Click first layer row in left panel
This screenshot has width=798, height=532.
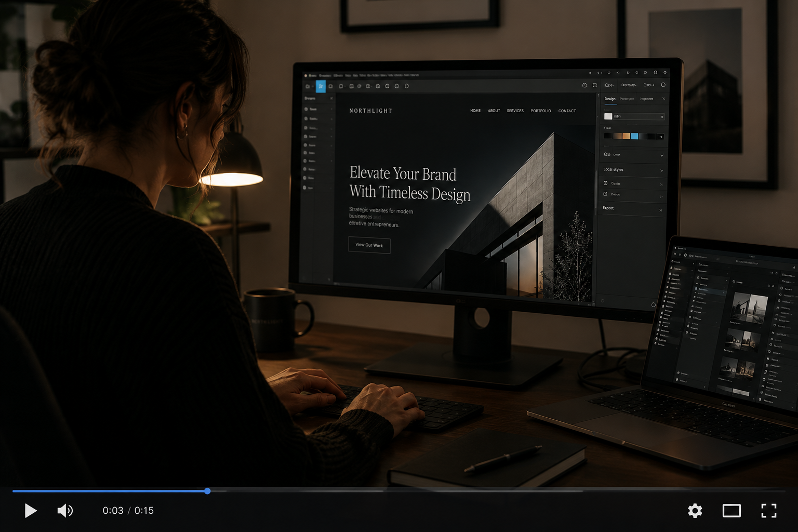(x=318, y=109)
